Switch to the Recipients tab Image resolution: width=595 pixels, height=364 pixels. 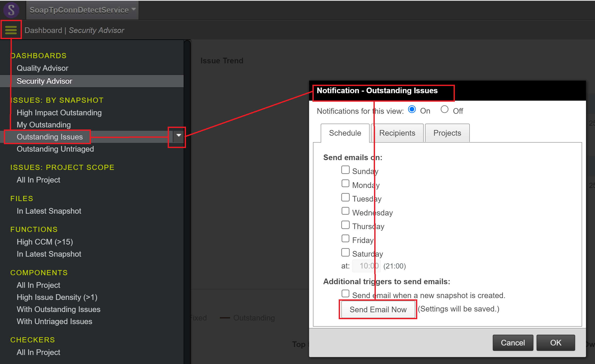click(397, 133)
